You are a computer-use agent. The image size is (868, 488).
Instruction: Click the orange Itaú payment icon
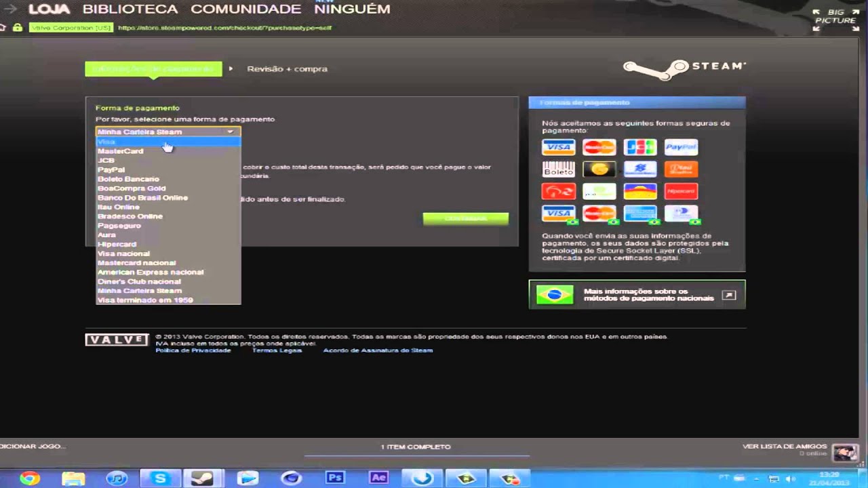681,169
